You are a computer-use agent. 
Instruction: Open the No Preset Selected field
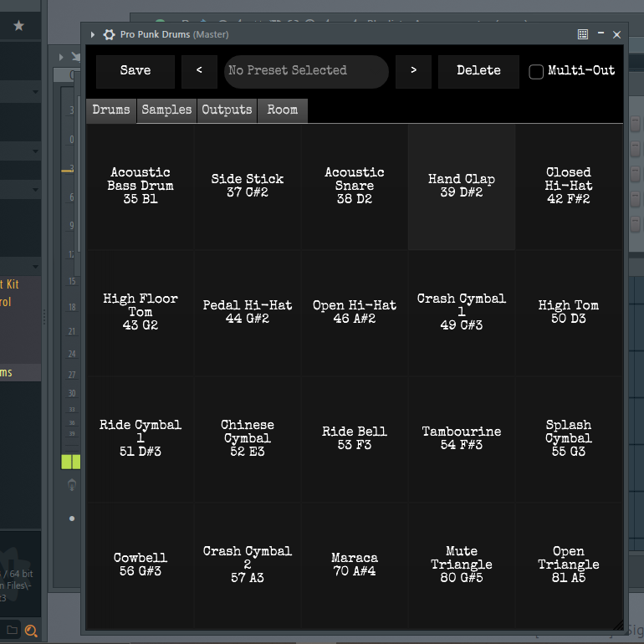(306, 71)
